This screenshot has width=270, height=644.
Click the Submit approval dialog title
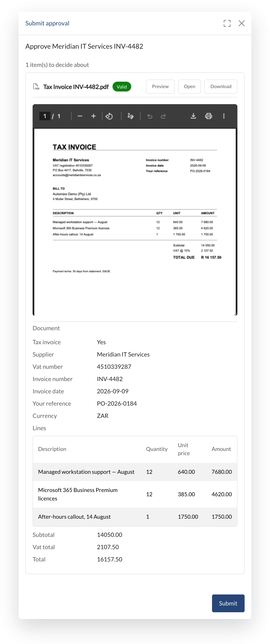(47, 23)
